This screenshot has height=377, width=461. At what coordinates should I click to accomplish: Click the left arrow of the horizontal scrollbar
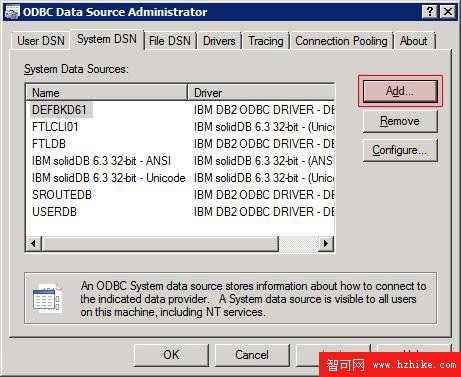[34, 243]
